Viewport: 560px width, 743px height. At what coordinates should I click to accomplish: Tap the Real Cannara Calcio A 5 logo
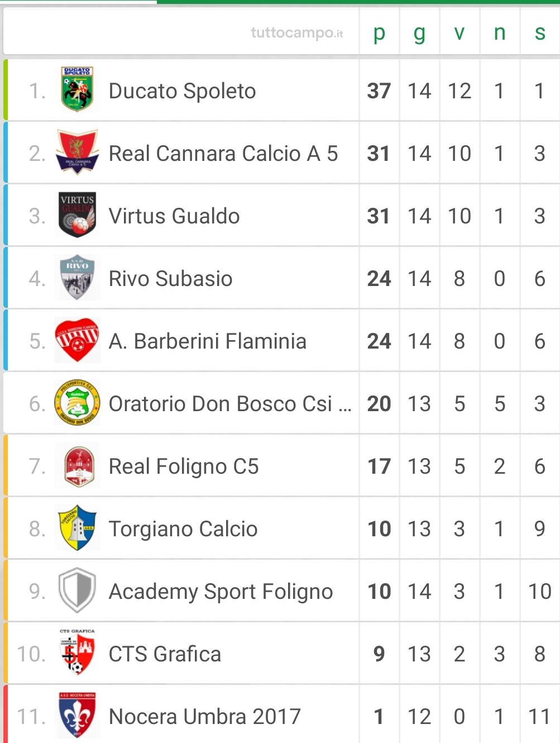77,152
